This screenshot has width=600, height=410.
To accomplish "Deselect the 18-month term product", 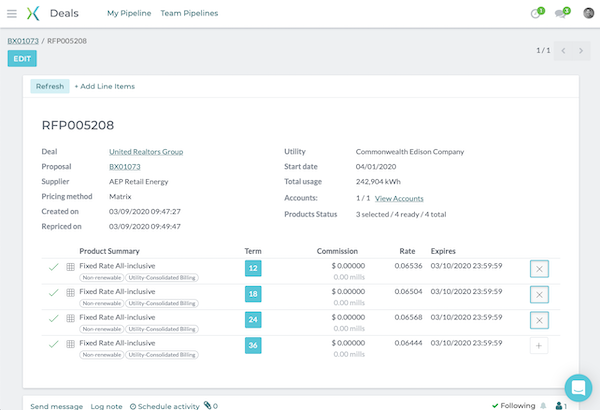I will tap(540, 294).
